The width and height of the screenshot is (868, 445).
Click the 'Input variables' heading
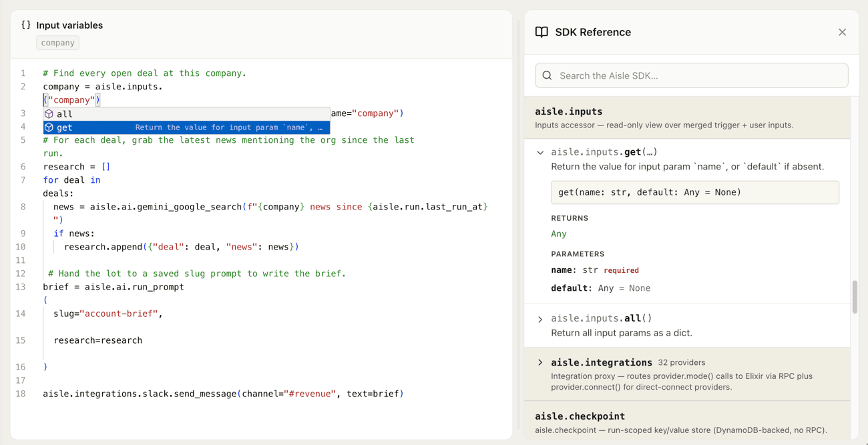[x=69, y=25]
